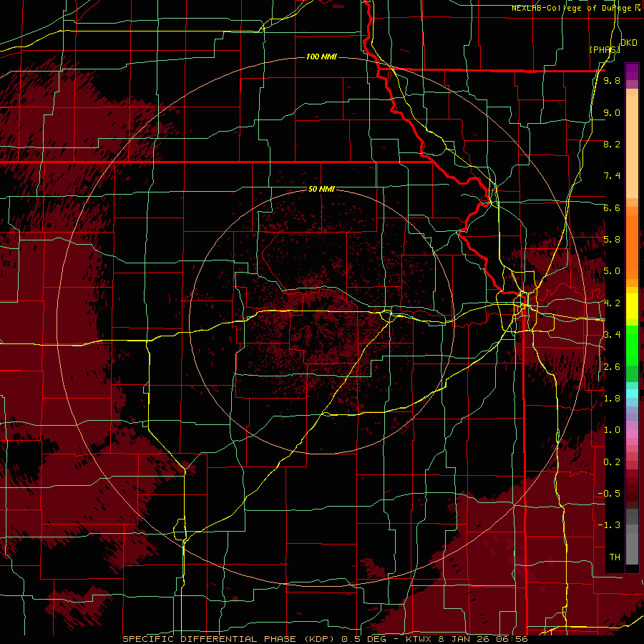Screen dimensions: 644x644
Task: Pick the peach swatch near 8.2
Action: (632, 148)
